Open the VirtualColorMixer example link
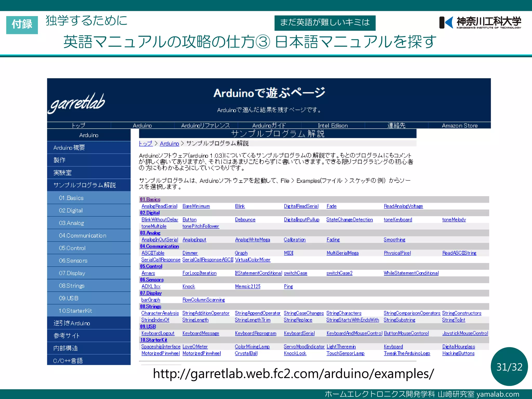The image size is (532, 399). click(x=252, y=260)
